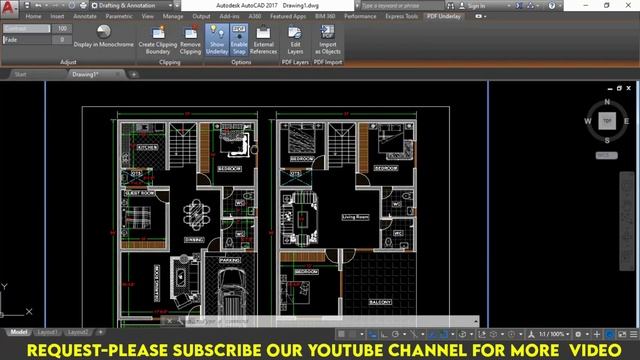This screenshot has height=360, width=640.
Task: Click the new drawing tab plus button
Action: pos(133,75)
